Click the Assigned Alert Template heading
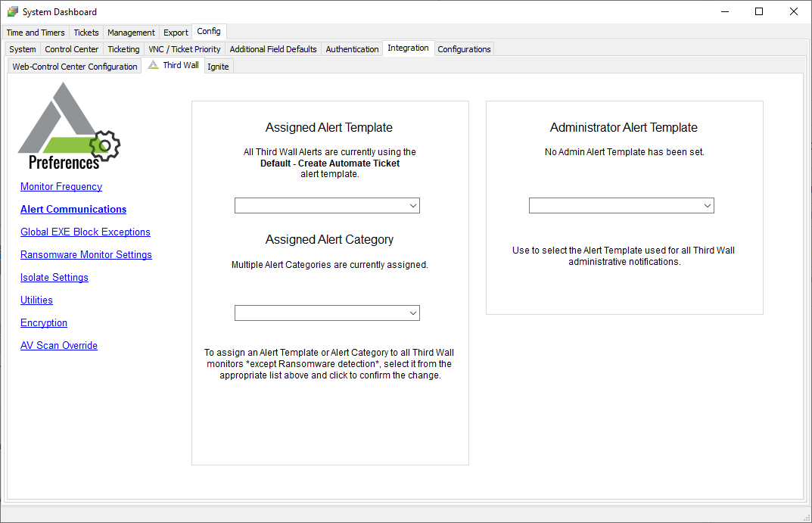Image resolution: width=812 pixels, height=523 pixels. (329, 127)
